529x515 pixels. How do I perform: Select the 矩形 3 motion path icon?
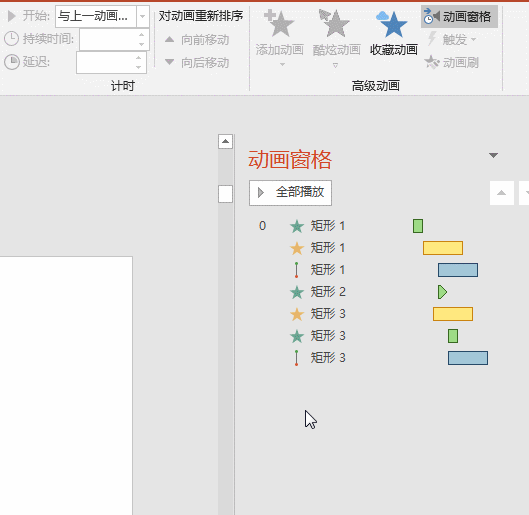297,358
